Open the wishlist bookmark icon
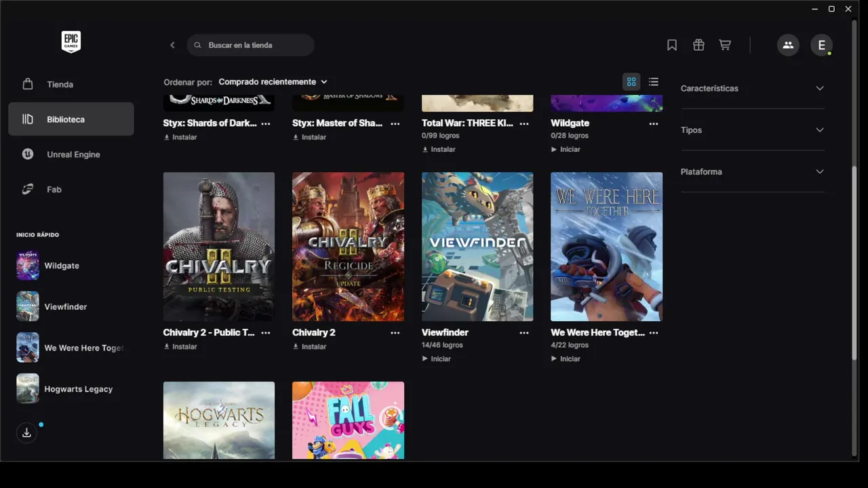868x488 pixels. [672, 45]
